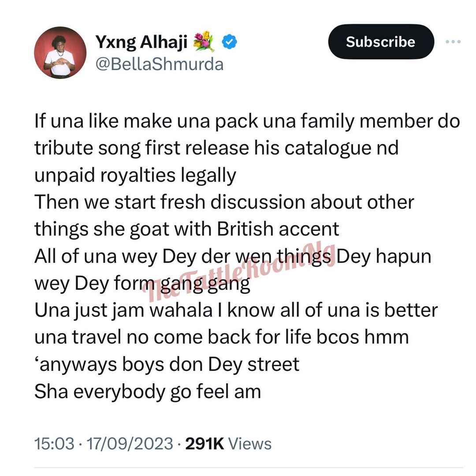Viewport: 476px width, 476px height.
Task: Click the line starting 'If una like make'
Action: pos(247,121)
